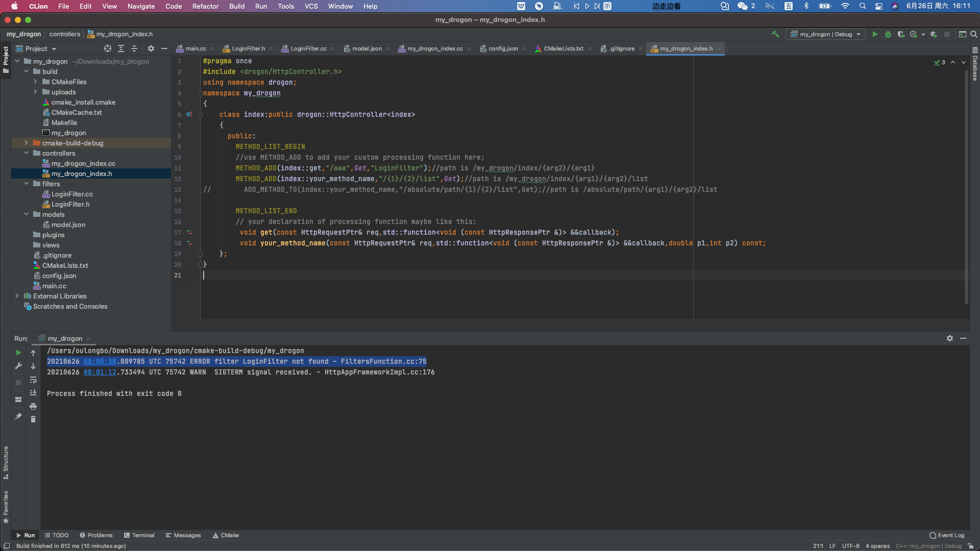Open the my_drogon | Debug configuration dropdown
980x551 pixels.
click(x=825, y=34)
